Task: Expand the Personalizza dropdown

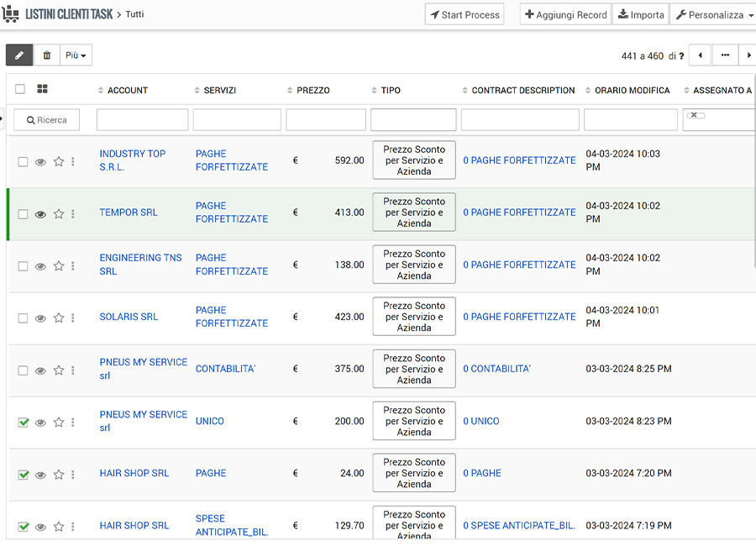Action: point(714,15)
